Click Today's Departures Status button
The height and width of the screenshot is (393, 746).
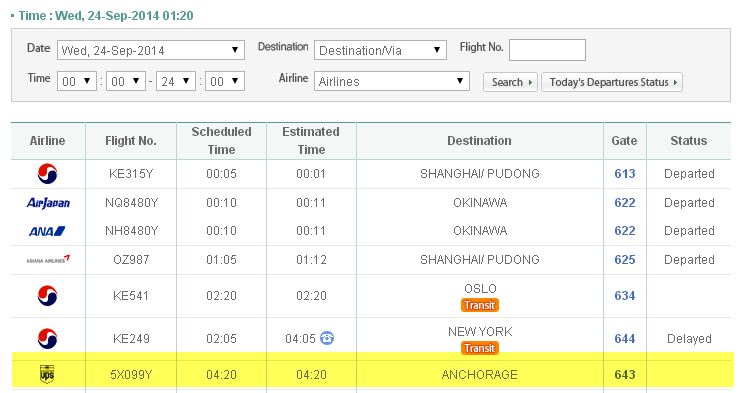pyautogui.click(x=612, y=82)
